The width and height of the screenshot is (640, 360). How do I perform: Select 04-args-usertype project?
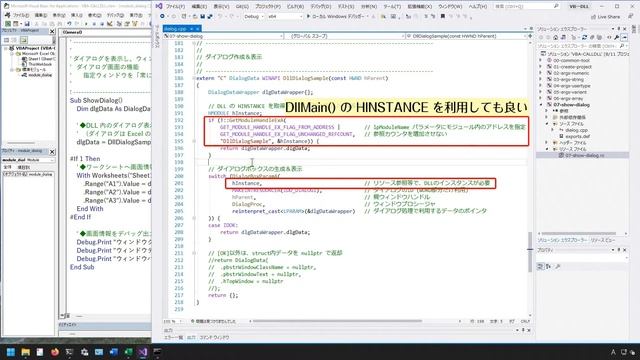tap(572, 86)
